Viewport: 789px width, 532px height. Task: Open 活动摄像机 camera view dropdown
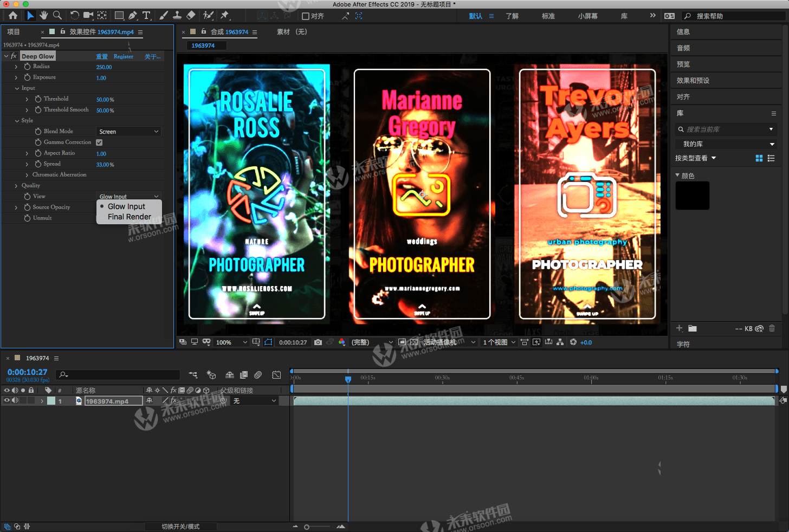449,342
